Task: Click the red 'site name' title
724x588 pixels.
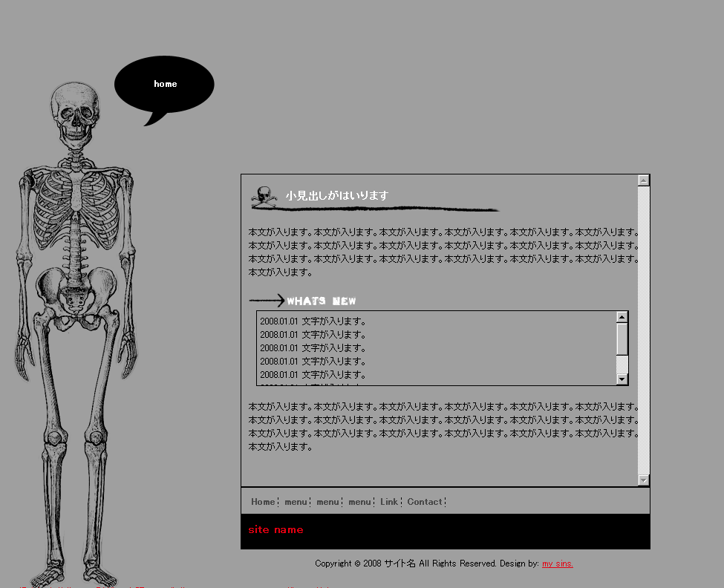Action: pos(275,530)
